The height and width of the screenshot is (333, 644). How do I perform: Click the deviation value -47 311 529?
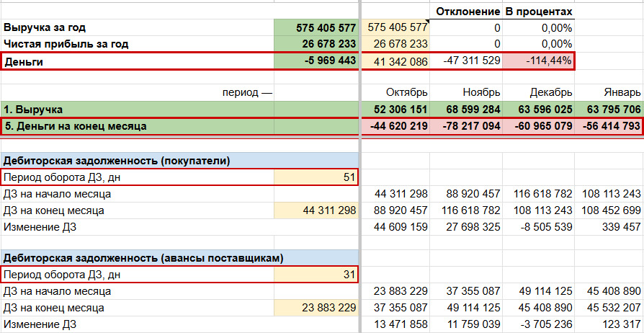(468, 61)
